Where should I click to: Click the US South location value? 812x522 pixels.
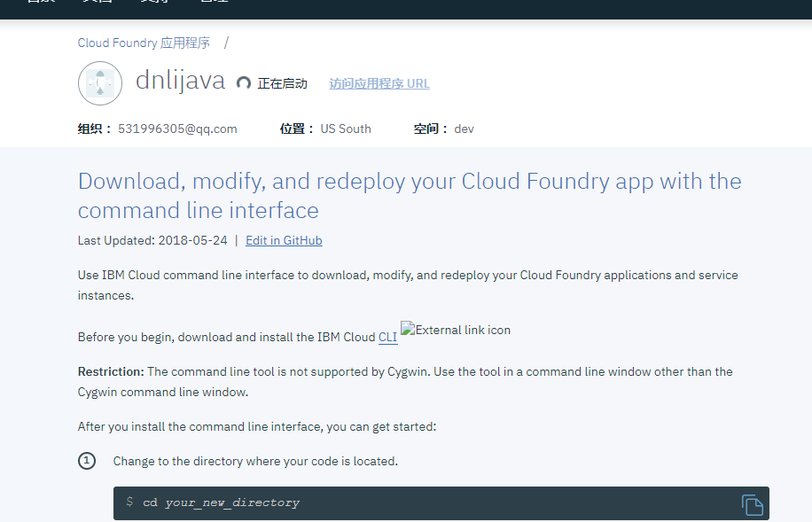(346, 129)
